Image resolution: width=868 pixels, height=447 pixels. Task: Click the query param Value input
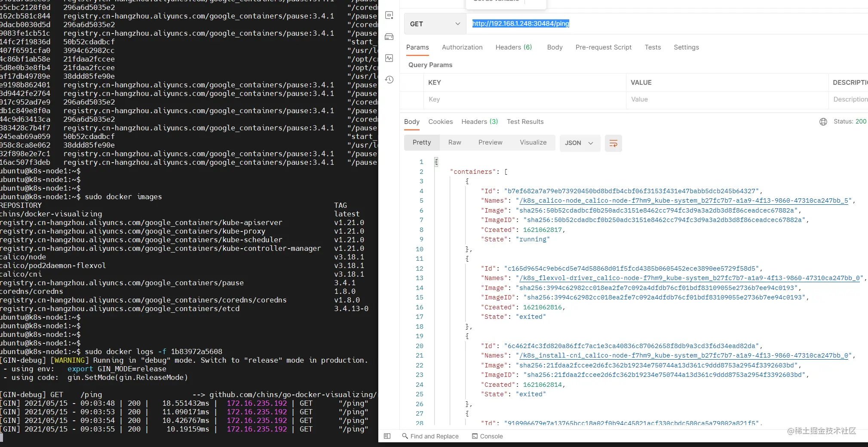[727, 99]
